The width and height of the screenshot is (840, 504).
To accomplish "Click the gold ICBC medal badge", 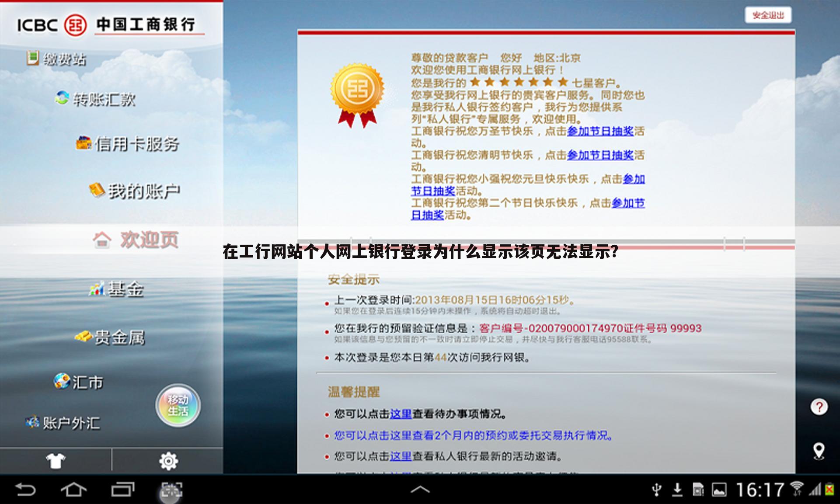I will click(357, 95).
